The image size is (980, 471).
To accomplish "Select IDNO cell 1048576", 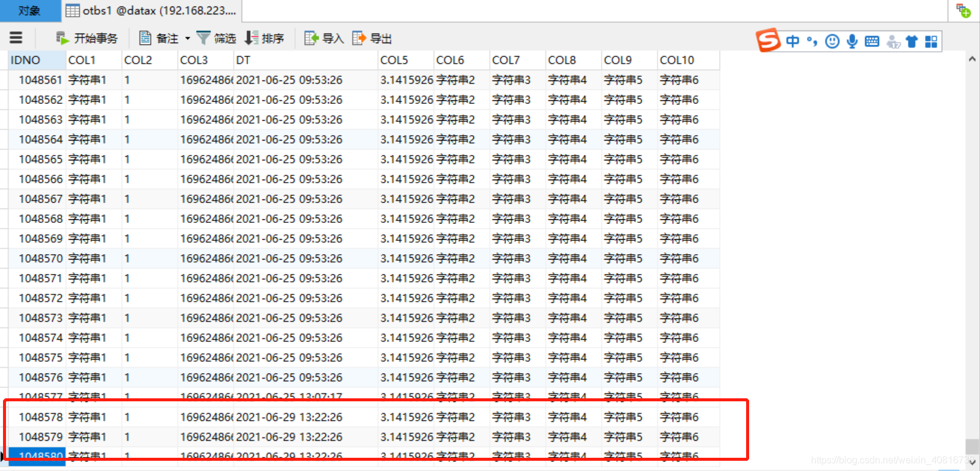I will 37,377.
